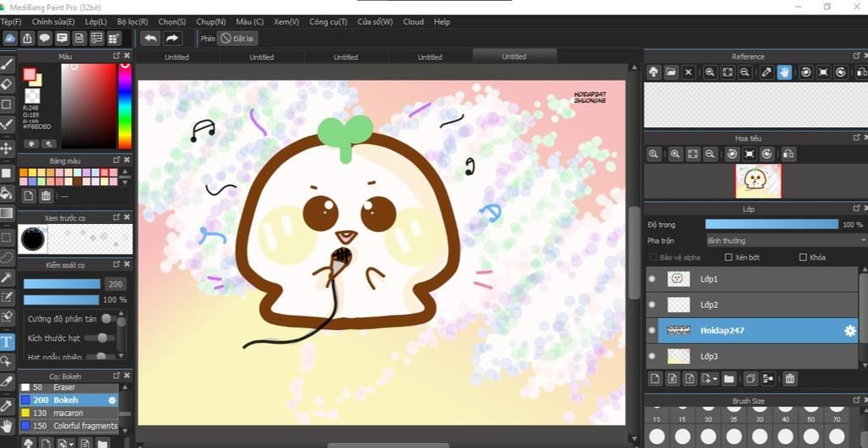Hide the Lớp3 layer
Viewport: 868px width, 448px height.
pyautogui.click(x=652, y=356)
